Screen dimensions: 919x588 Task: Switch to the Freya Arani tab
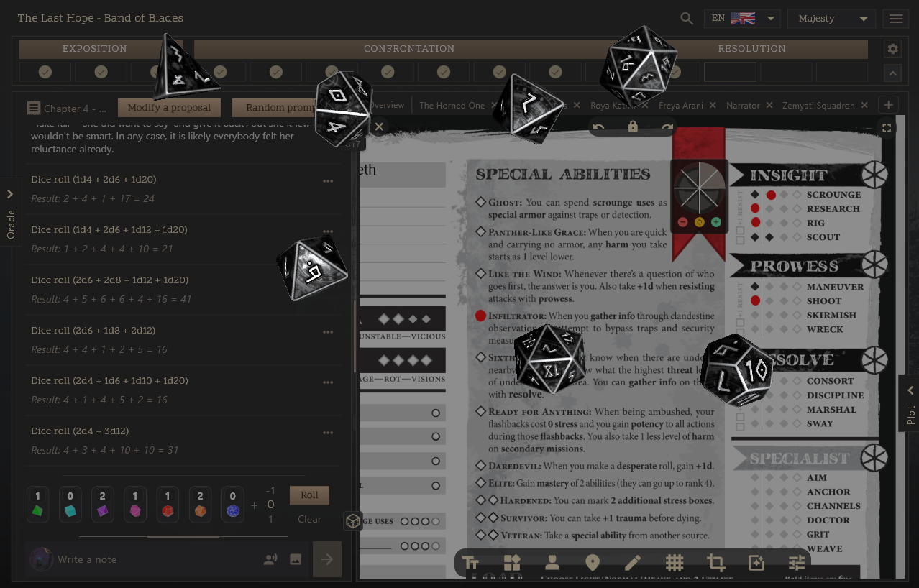[681, 105]
